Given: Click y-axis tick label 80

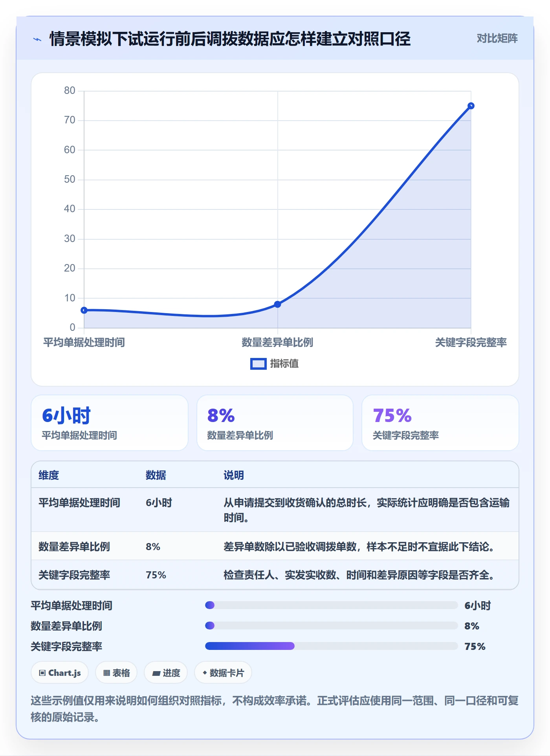Looking at the screenshot, I should [70, 91].
